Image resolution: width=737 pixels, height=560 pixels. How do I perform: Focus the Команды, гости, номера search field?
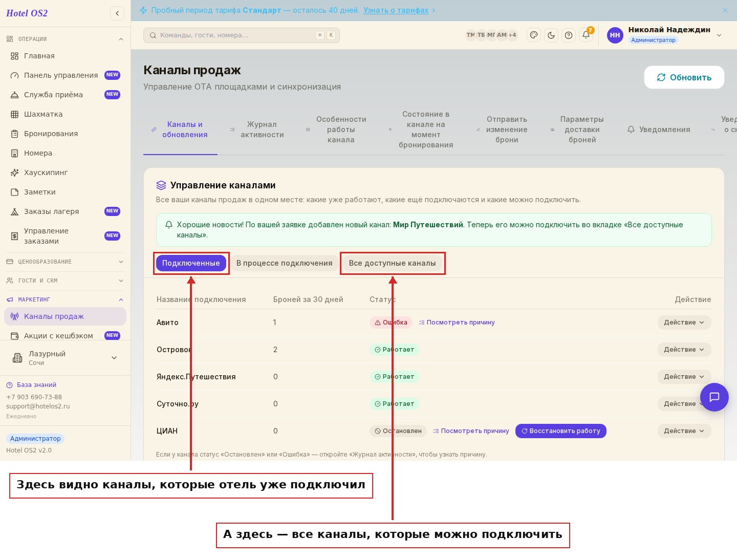242,35
